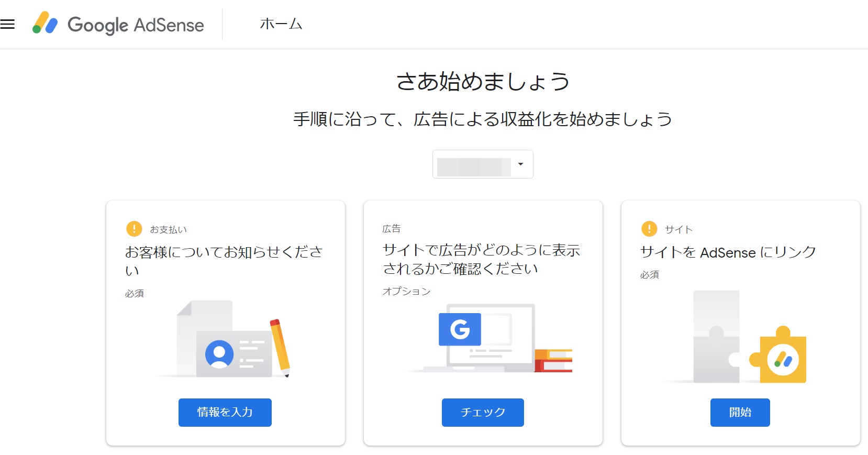This screenshot has width=868, height=455.
Task: Click the blue Google G illustration icon
Action: (460, 329)
